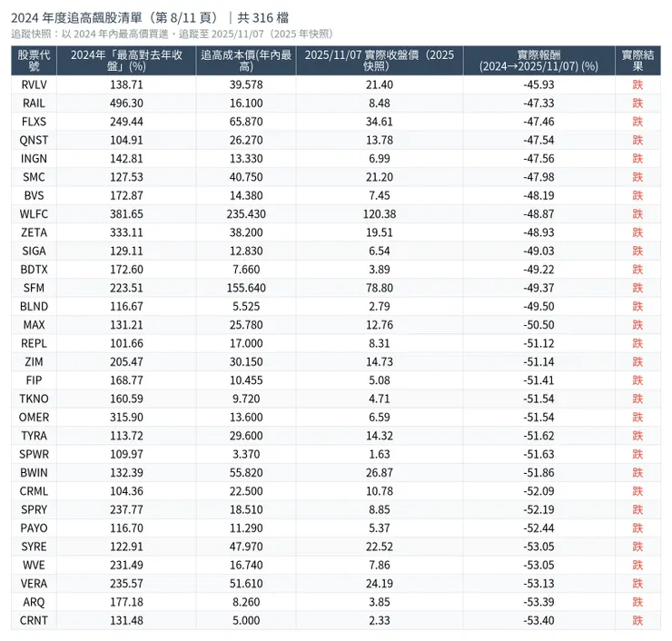Viewport: 672px width, 641px height.
Task: Select the 實際報酬 column header
Action: pyautogui.click(x=539, y=61)
